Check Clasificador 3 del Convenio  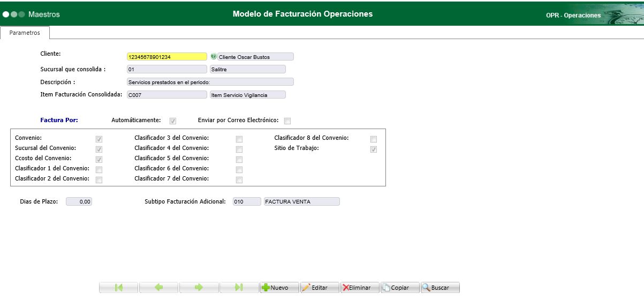tap(239, 139)
